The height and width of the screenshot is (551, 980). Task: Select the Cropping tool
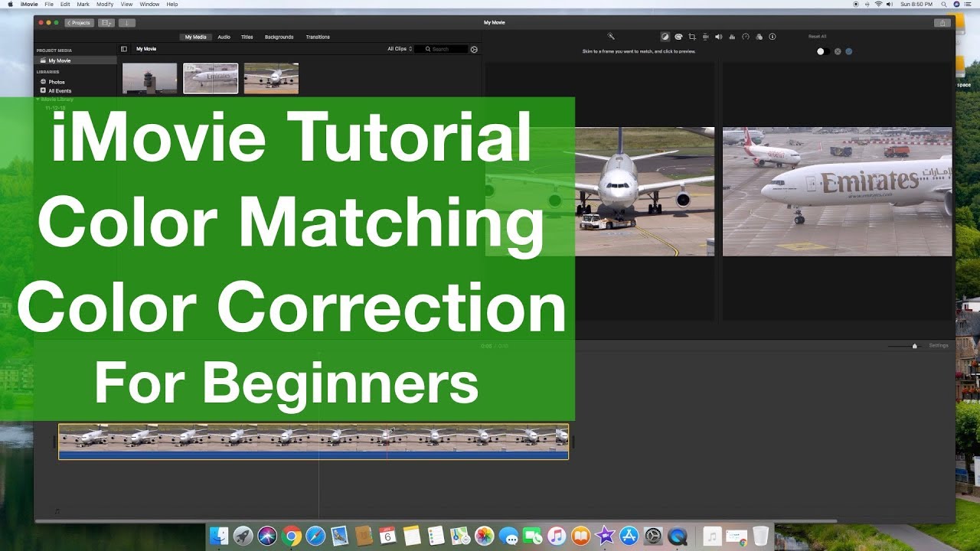tap(692, 36)
